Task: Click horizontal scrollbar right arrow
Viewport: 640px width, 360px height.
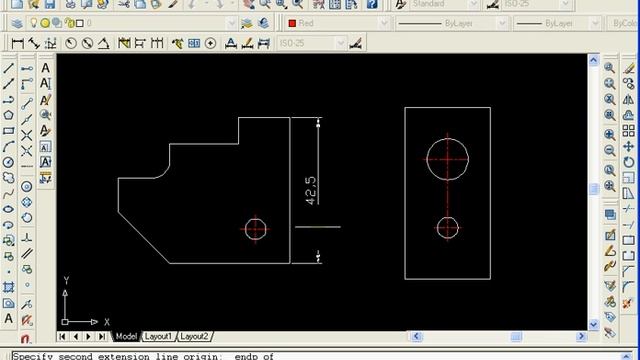Action: pyautogui.click(x=581, y=336)
